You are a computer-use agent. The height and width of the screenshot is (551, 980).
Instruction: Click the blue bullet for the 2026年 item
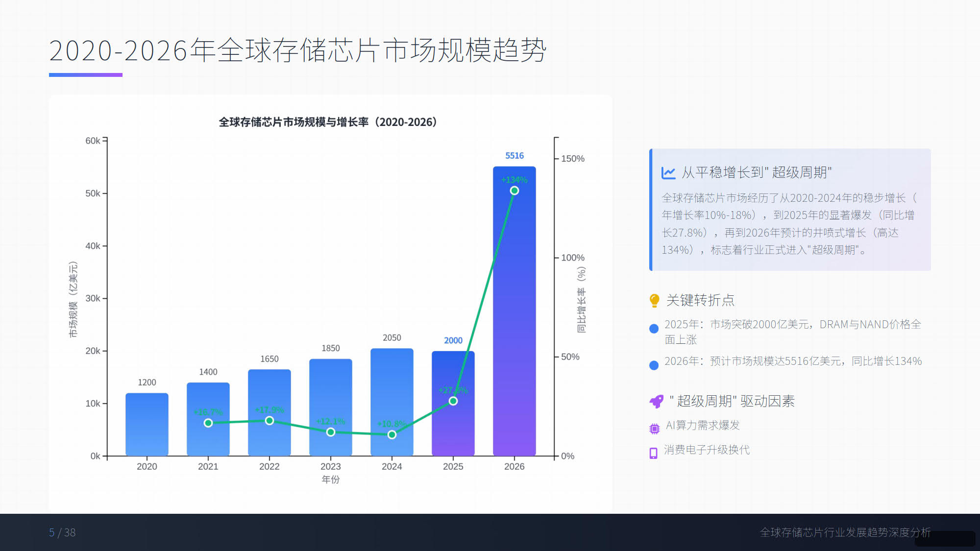[x=654, y=365]
